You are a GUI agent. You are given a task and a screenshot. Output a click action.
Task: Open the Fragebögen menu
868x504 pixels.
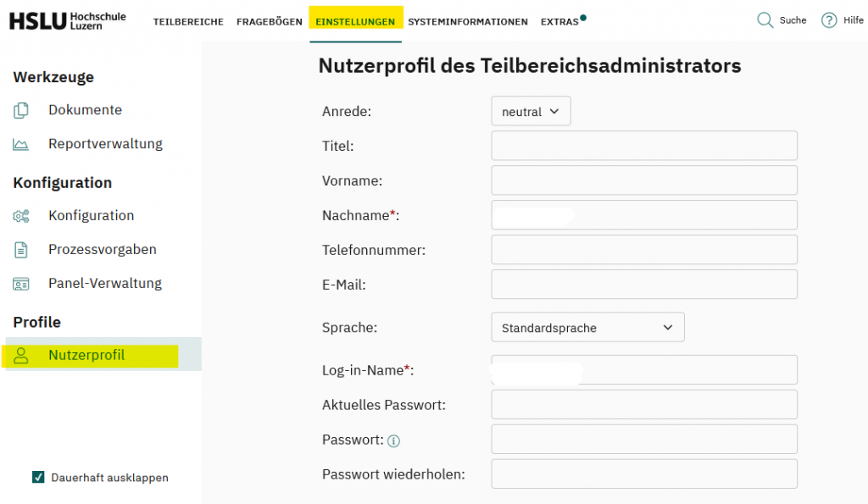point(269,22)
